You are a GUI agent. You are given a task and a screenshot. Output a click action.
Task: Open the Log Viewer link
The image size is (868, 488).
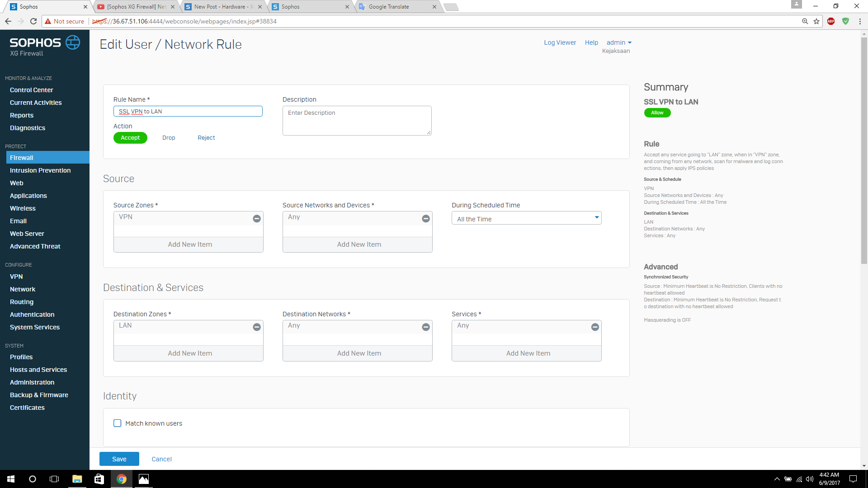(560, 42)
